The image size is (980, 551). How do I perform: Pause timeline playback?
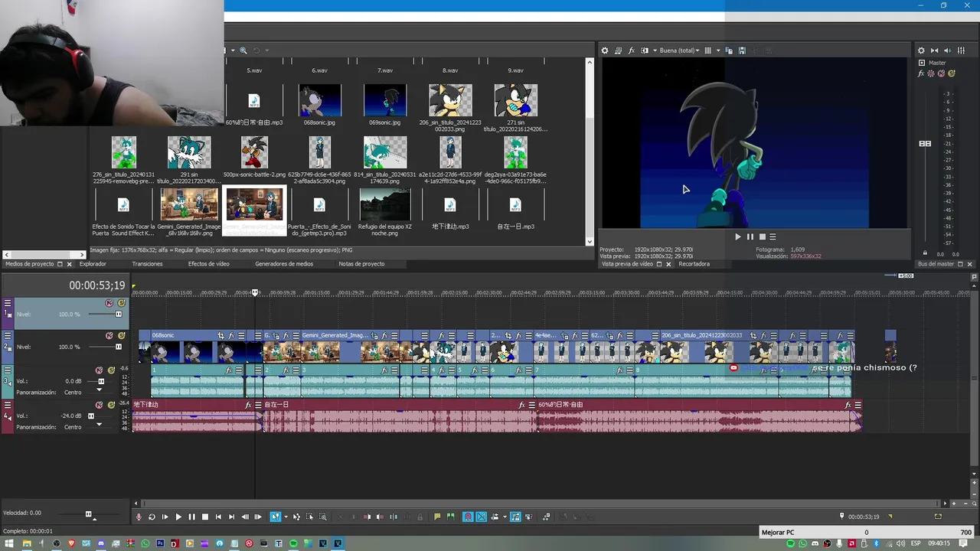pyautogui.click(x=191, y=517)
